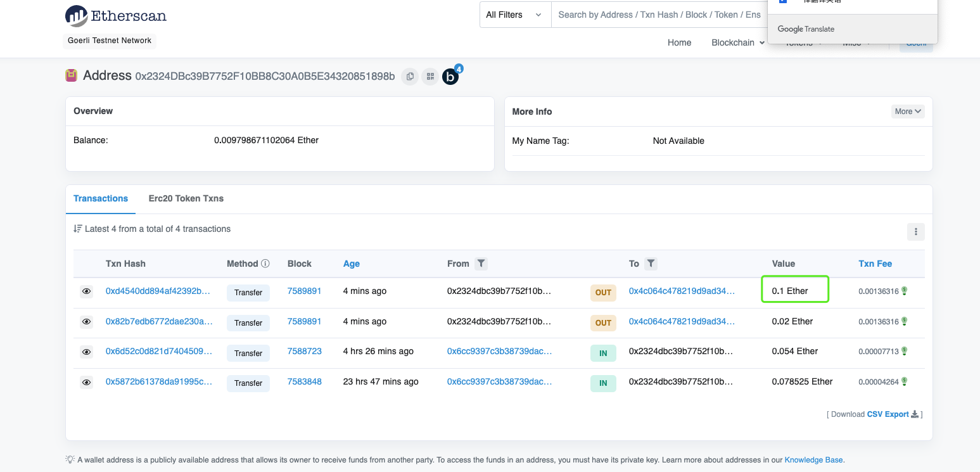Viewport: 980px width, 472px height.
Task: Click the Transfer method badge in the 0.054 Ether row
Action: (x=248, y=353)
